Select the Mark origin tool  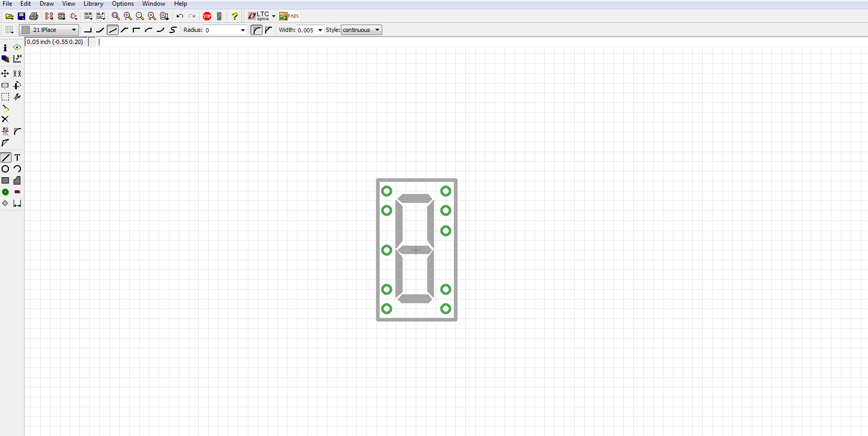click(17, 59)
